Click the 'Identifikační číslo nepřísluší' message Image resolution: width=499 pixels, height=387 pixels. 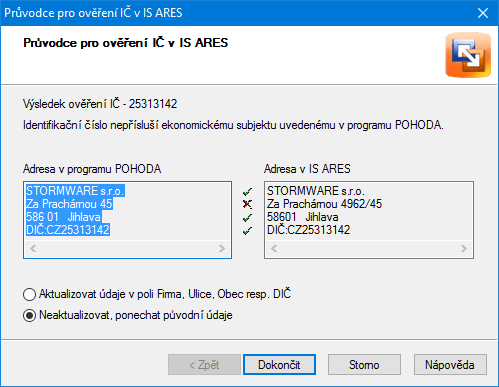[233, 125]
